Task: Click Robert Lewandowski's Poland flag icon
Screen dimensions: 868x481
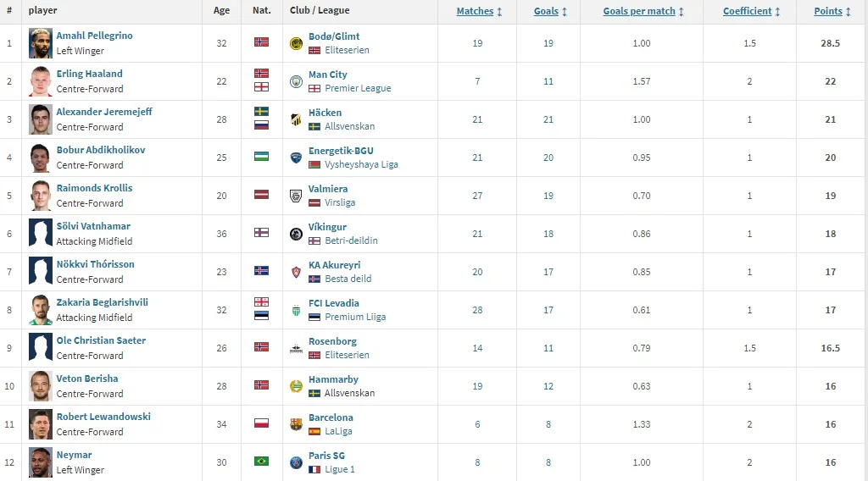Action: coord(261,423)
